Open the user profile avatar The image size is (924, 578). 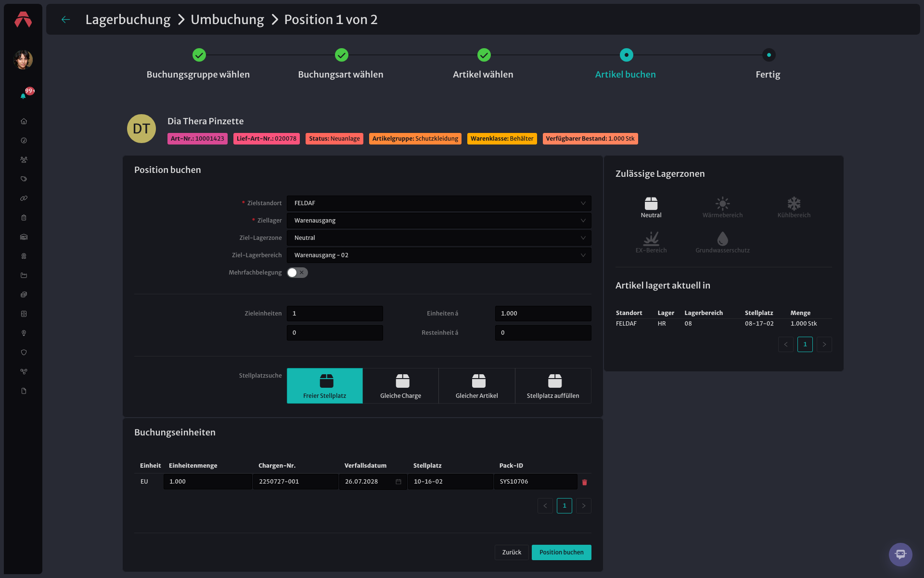pos(23,60)
